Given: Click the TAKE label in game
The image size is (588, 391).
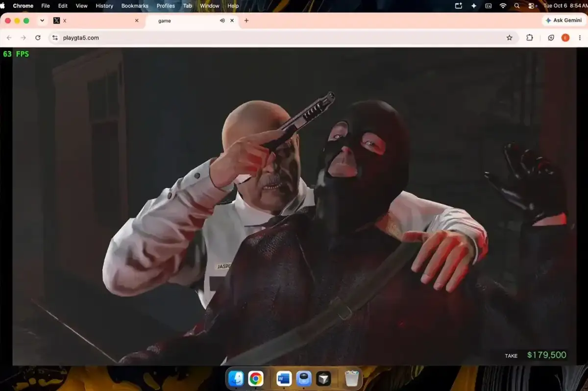Looking at the screenshot, I should [511, 356].
